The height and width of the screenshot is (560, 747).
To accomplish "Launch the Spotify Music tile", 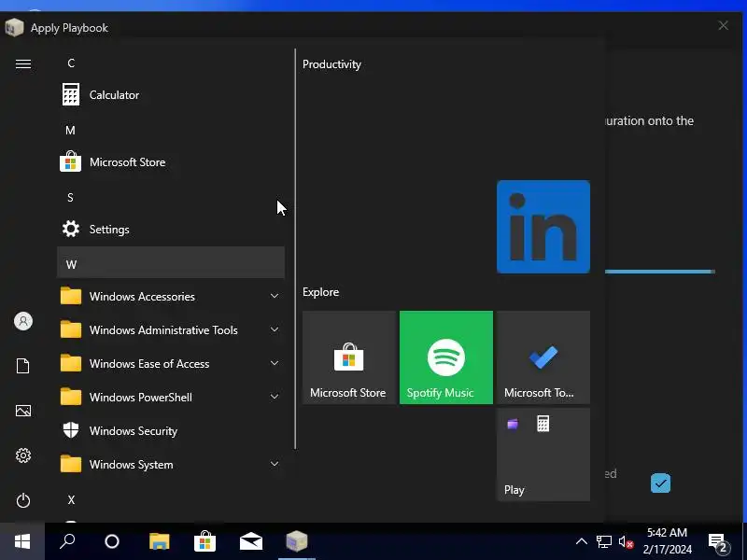I will [446, 357].
